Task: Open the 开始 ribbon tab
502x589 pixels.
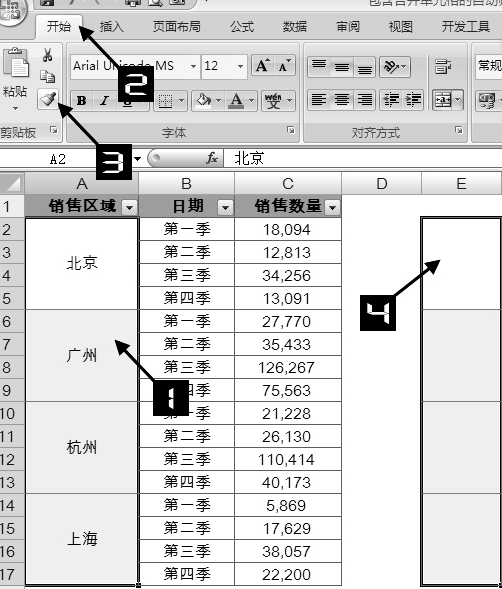Action: tap(59, 27)
